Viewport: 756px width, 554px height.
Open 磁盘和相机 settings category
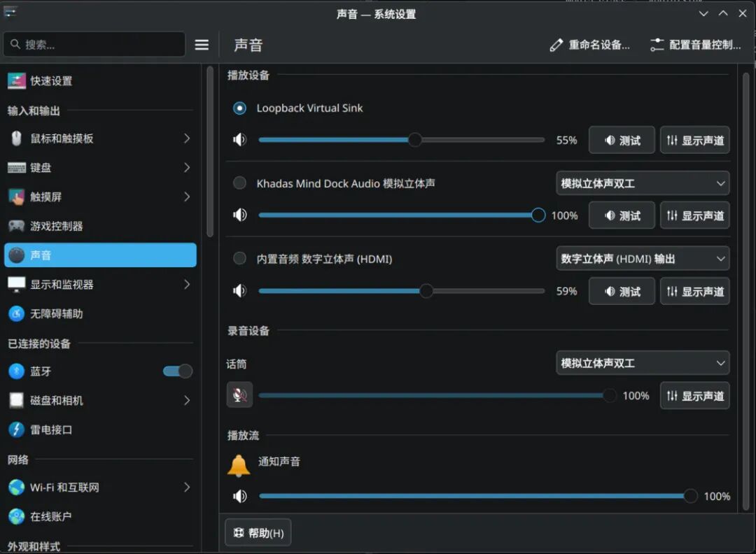[x=100, y=400]
